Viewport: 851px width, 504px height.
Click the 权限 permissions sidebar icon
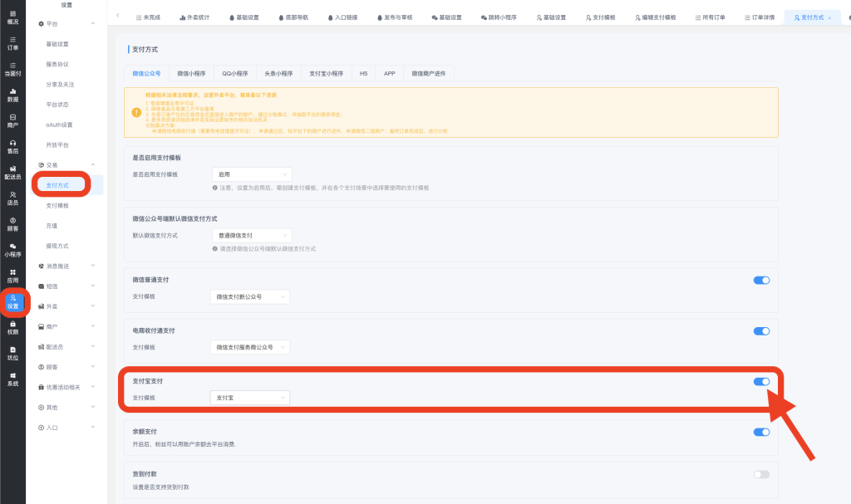pyautogui.click(x=12, y=327)
